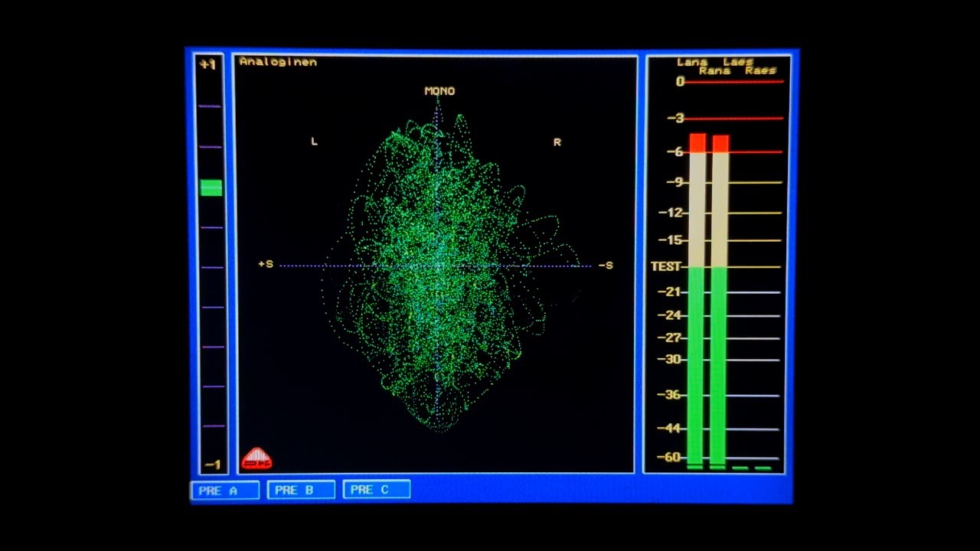The width and height of the screenshot is (980, 551).
Task: Click the left channel level bar
Action: point(697,298)
